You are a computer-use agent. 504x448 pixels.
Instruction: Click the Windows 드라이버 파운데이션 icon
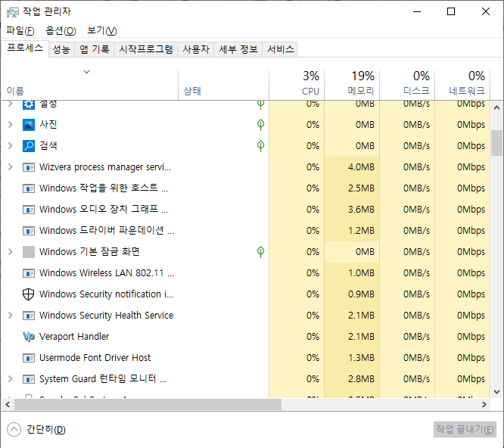pyautogui.click(x=29, y=231)
